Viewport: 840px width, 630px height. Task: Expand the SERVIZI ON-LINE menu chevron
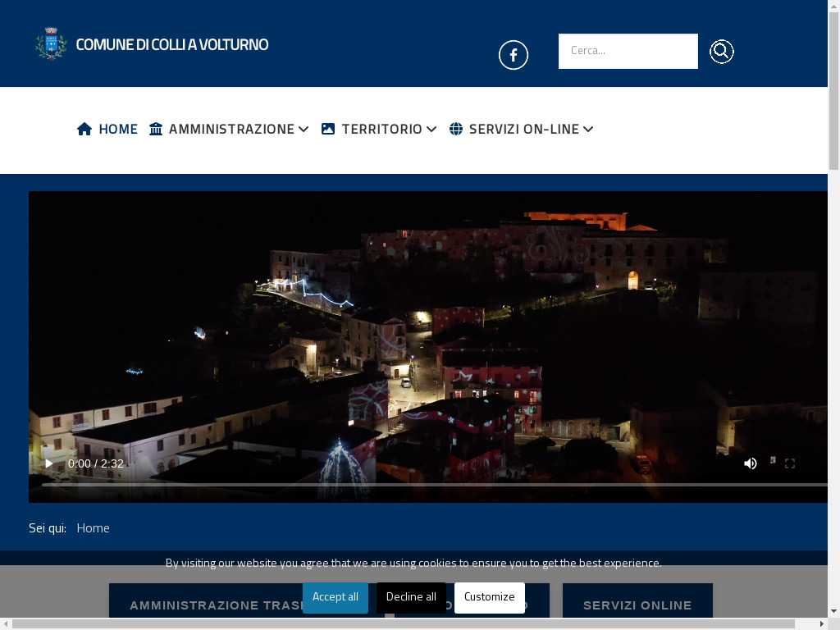(587, 129)
